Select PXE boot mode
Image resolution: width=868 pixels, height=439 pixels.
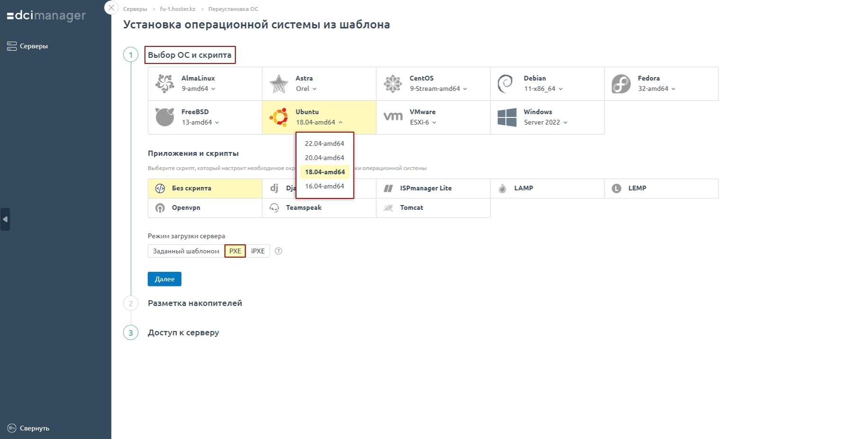[235, 251]
